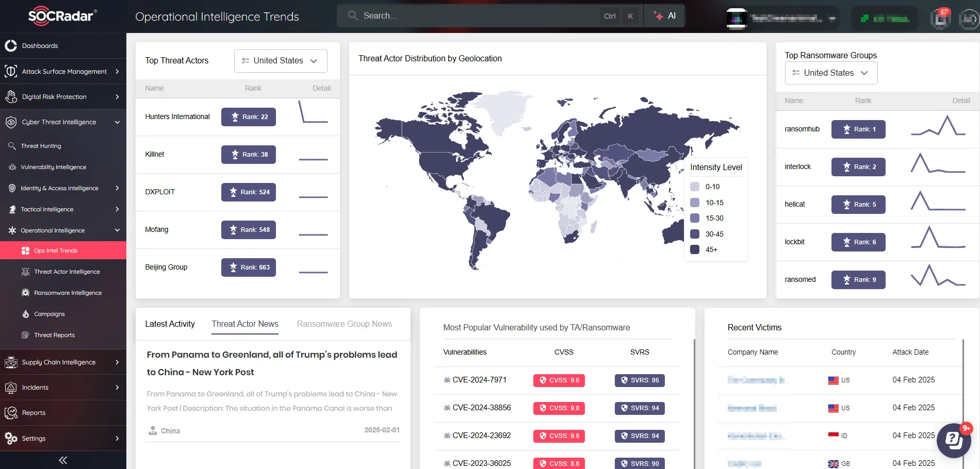Click Cyber Threat Intelligence icon

click(11, 122)
